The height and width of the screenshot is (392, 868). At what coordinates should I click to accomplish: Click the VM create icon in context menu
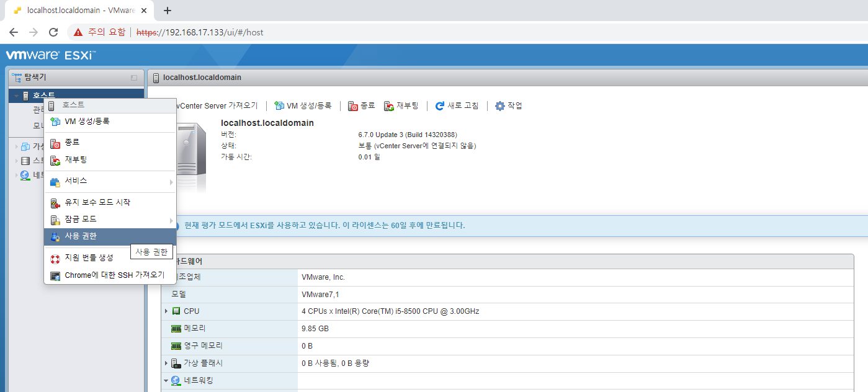coord(55,122)
